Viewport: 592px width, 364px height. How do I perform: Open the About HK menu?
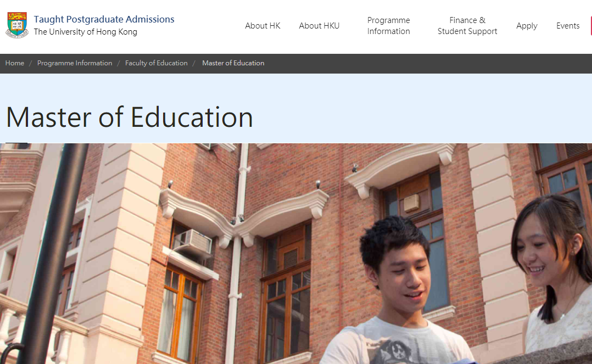[263, 26]
